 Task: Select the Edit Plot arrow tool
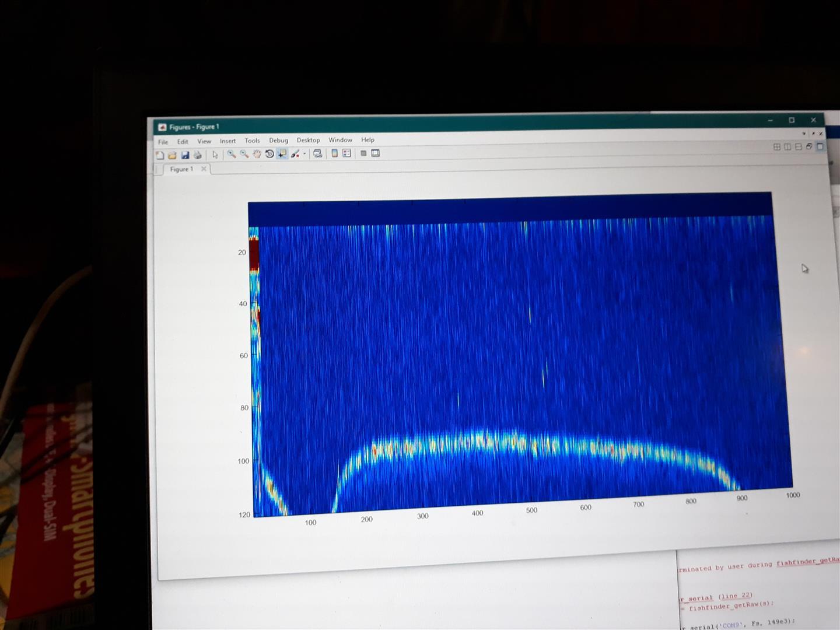(x=215, y=155)
